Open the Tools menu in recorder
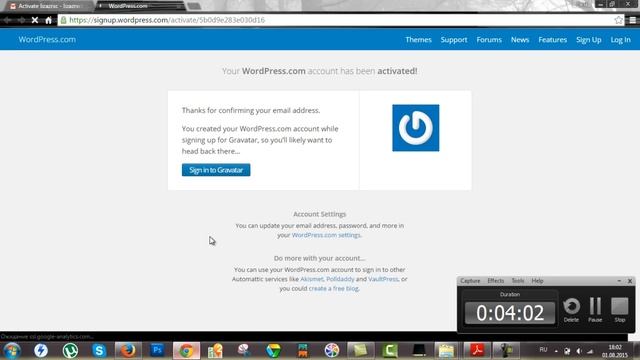Image resolution: width=640 pixels, height=360 pixels. [518, 281]
